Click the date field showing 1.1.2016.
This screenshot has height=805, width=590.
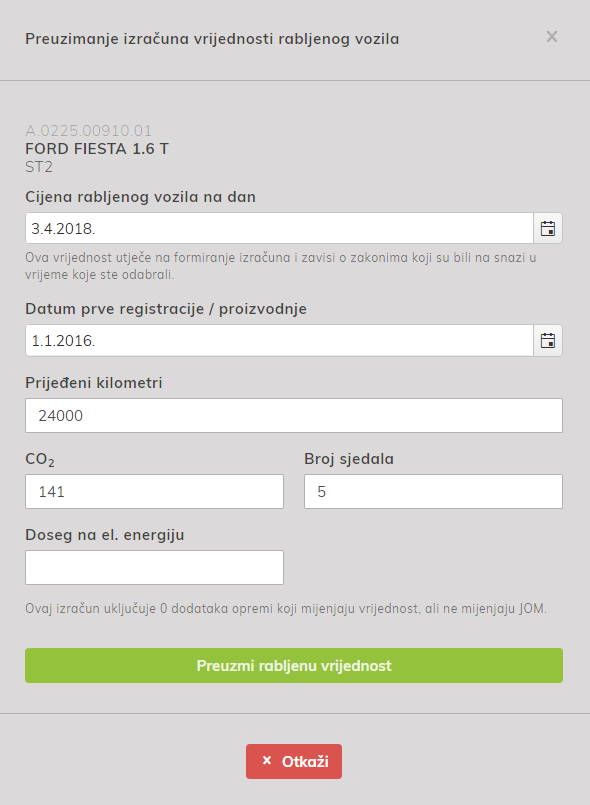[279, 340]
